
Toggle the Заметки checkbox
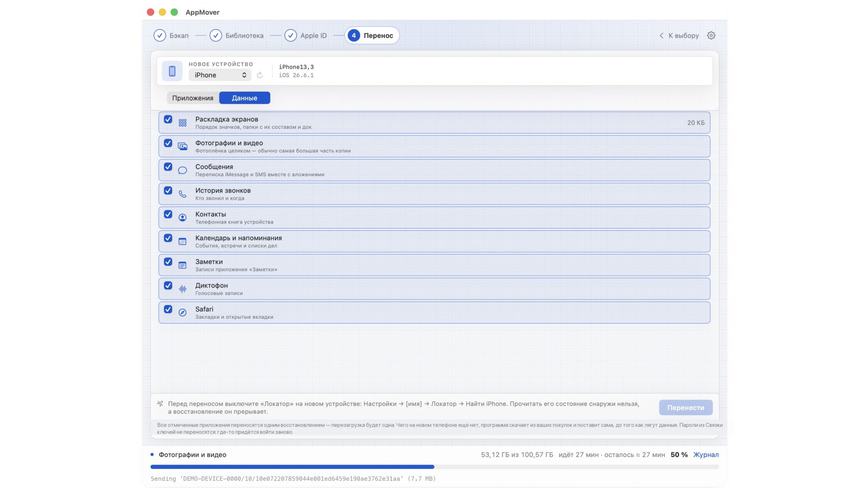[168, 262]
